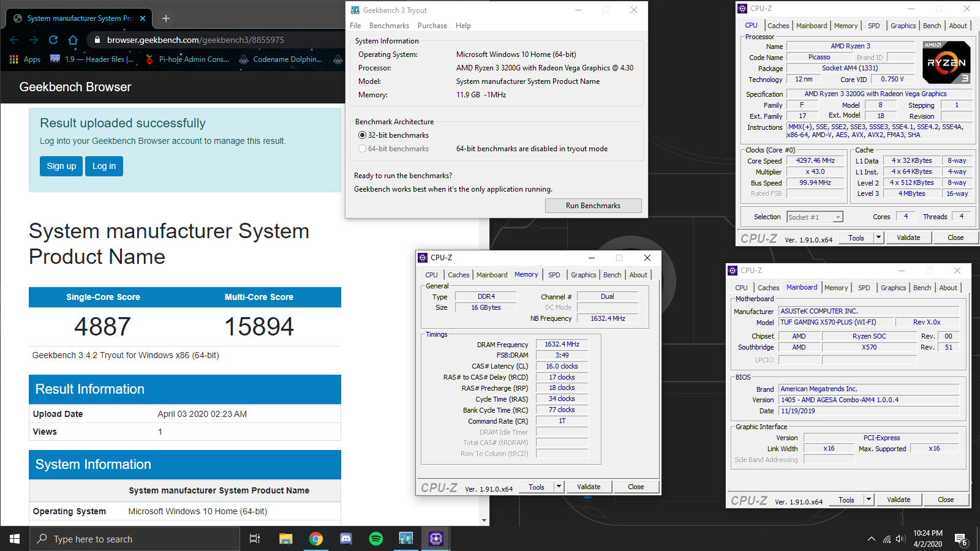The height and width of the screenshot is (551, 980).
Task: Open the Header files bookmark
Action: pos(92,59)
